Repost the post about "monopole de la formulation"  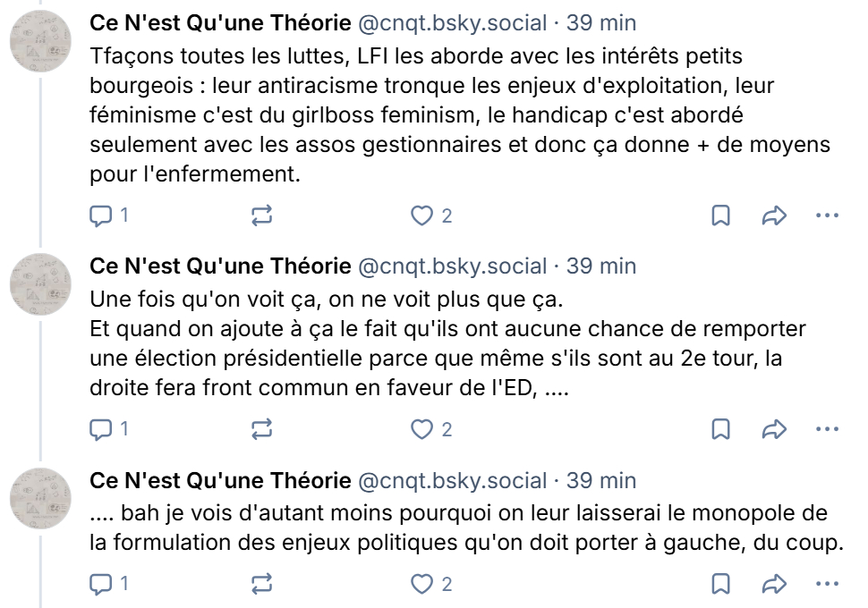(x=261, y=585)
